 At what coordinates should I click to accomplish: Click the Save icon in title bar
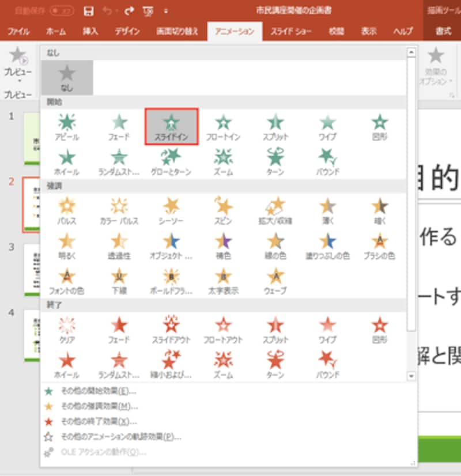[89, 11]
